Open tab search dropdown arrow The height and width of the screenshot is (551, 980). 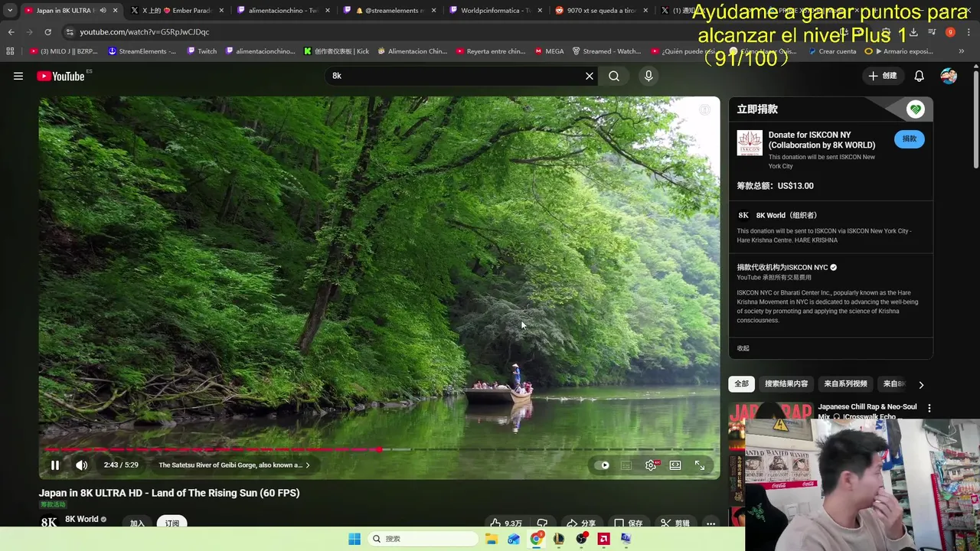[x=10, y=11]
